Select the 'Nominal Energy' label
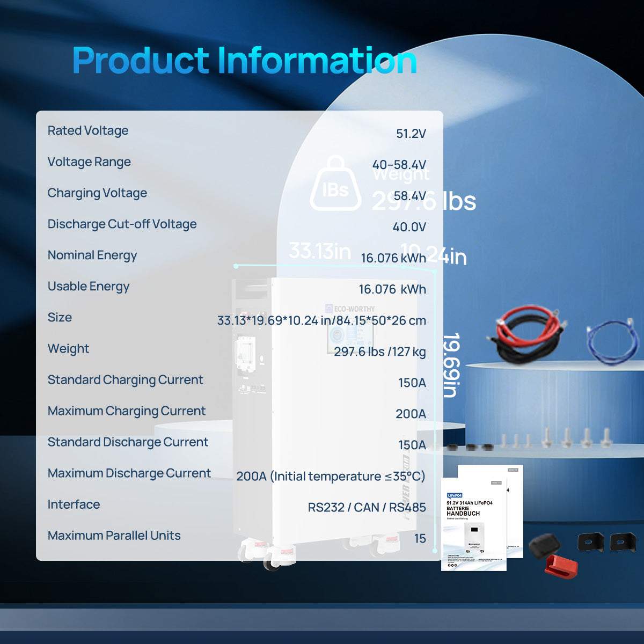 tap(92, 255)
